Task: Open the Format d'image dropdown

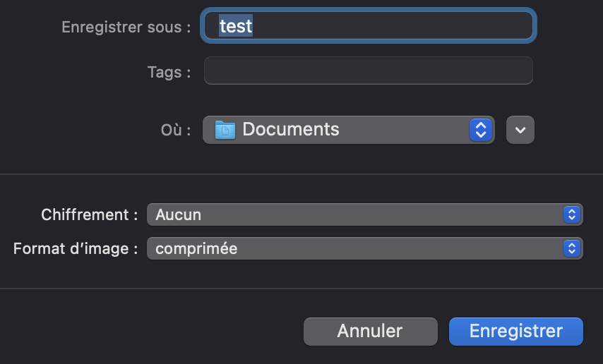Action: [365, 248]
